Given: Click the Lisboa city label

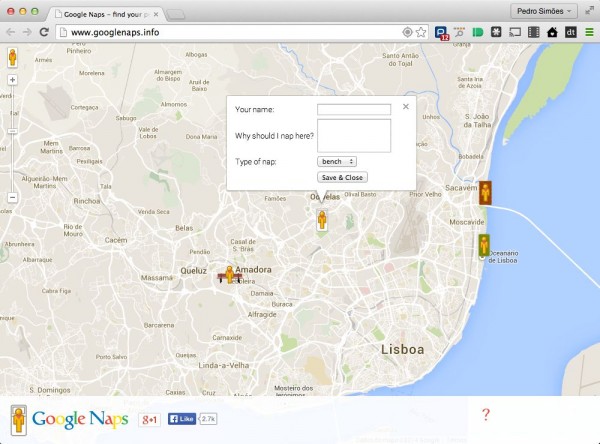Looking at the screenshot, I should [403, 349].
